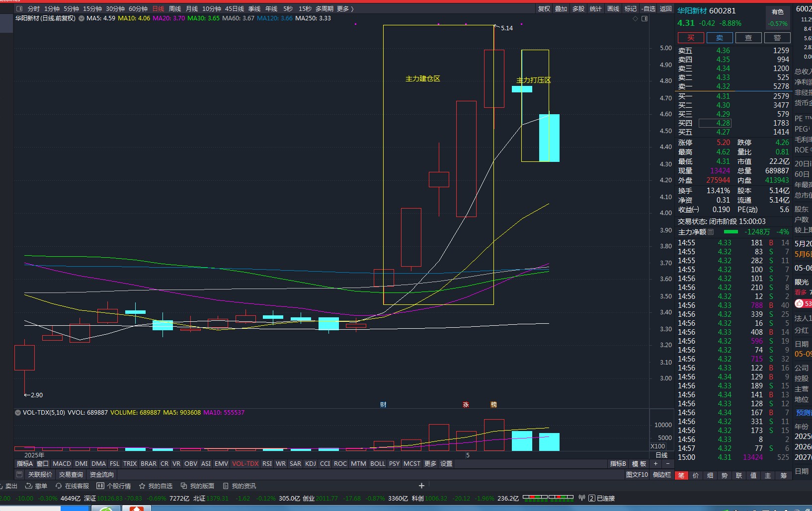Click the market breadth red-green indicator

(548, 498)
